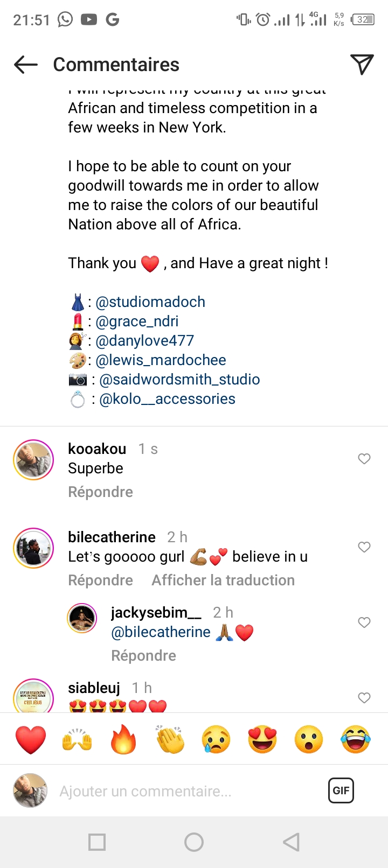The image size is (388, 868).
Task: Like jackysebim__'s reply with the heart
Action: pyautogui.click(x=364, y=622)
